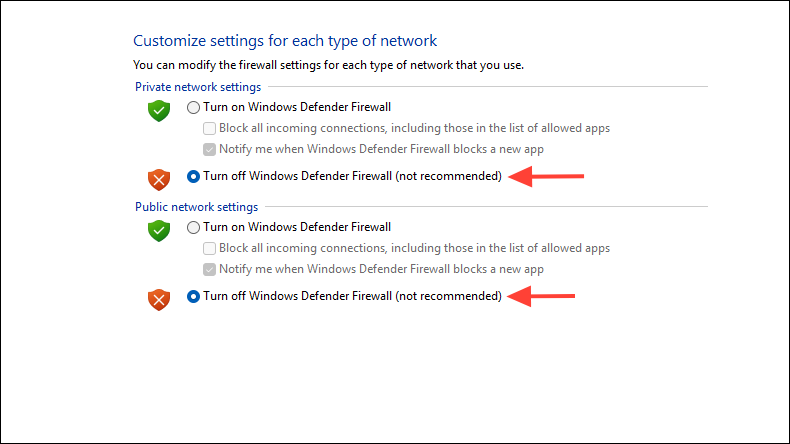The image size is (790, 444).
Task: Select Turn off Windows Defender Firewall for Public network
Action: pos(193,296)
